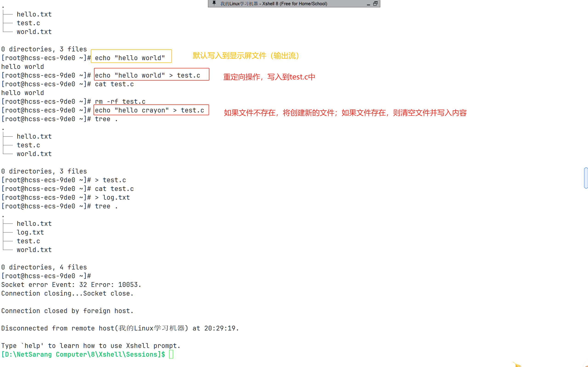Click the cursor block at the local Xshell prompt
The height and width of the screenshot is (367, 588).
point(171,354)
